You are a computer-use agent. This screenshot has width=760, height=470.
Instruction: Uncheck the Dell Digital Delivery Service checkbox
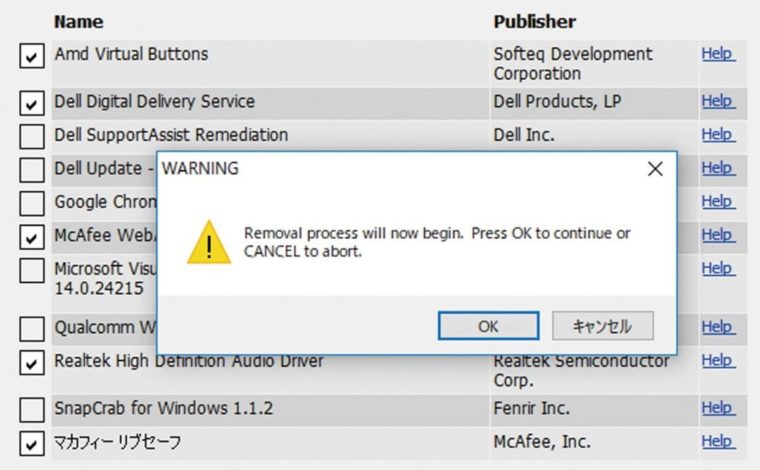pyautogui.click(x=32, y=103)
